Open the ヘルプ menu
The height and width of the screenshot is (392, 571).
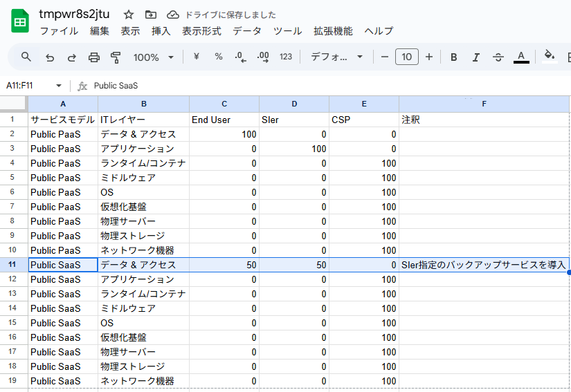[x=379, y=31]
